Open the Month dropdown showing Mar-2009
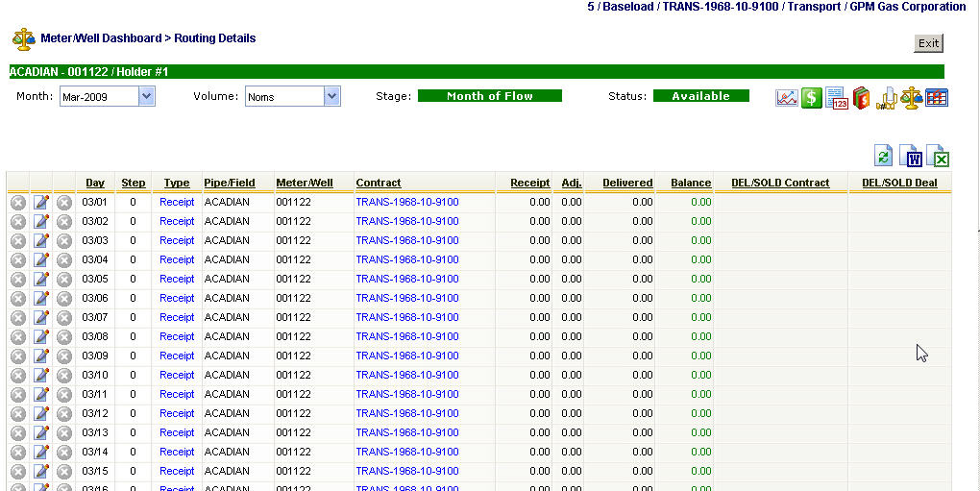The image size is (980, 491). (x=107, y=96)
